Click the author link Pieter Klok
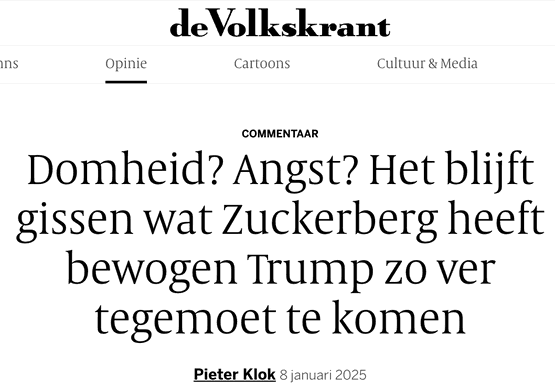The width and height of the screenshot is (555, 388). click(x=234, y=375)
